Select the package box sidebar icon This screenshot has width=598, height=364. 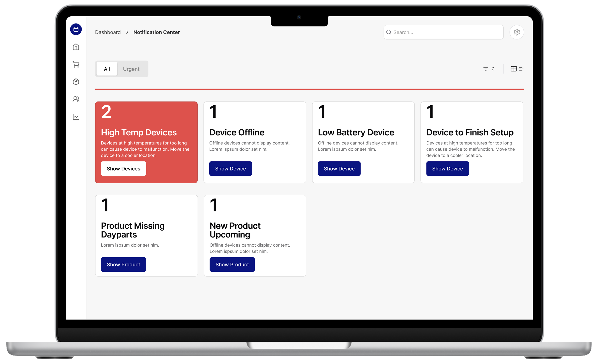click(76, 82)
